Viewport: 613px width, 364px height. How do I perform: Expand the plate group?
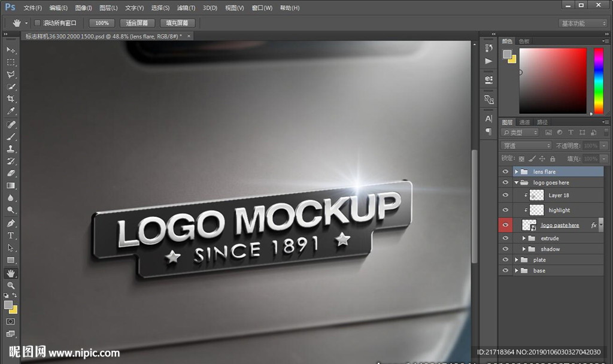[517, 260]
